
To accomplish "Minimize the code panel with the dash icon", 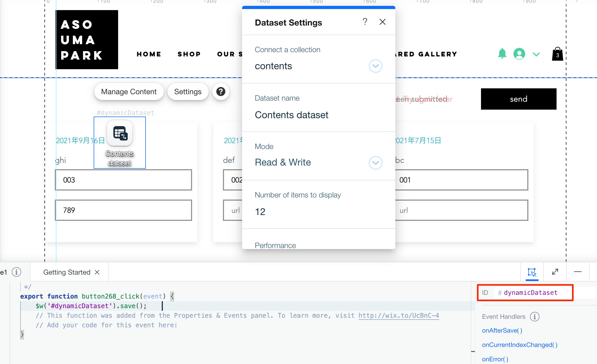I will [x=578, y=272].
